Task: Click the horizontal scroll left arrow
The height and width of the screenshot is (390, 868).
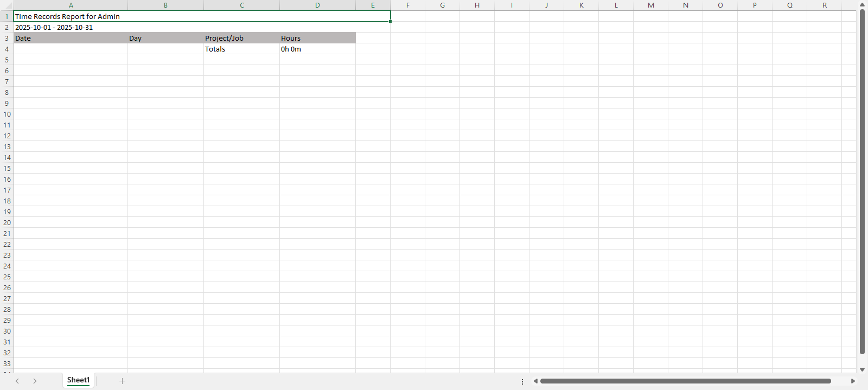Action: click(535, 381)
